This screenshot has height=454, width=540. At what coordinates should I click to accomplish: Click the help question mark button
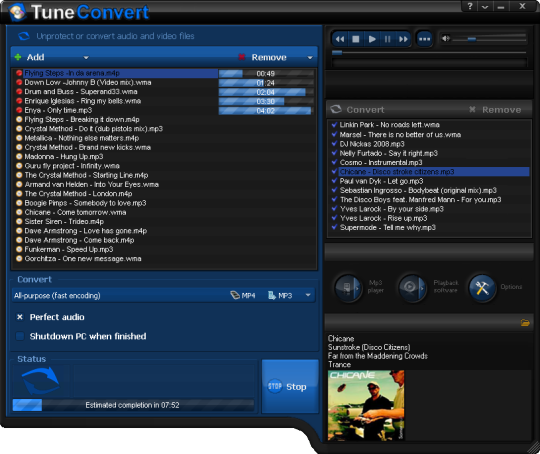(470, 6)
